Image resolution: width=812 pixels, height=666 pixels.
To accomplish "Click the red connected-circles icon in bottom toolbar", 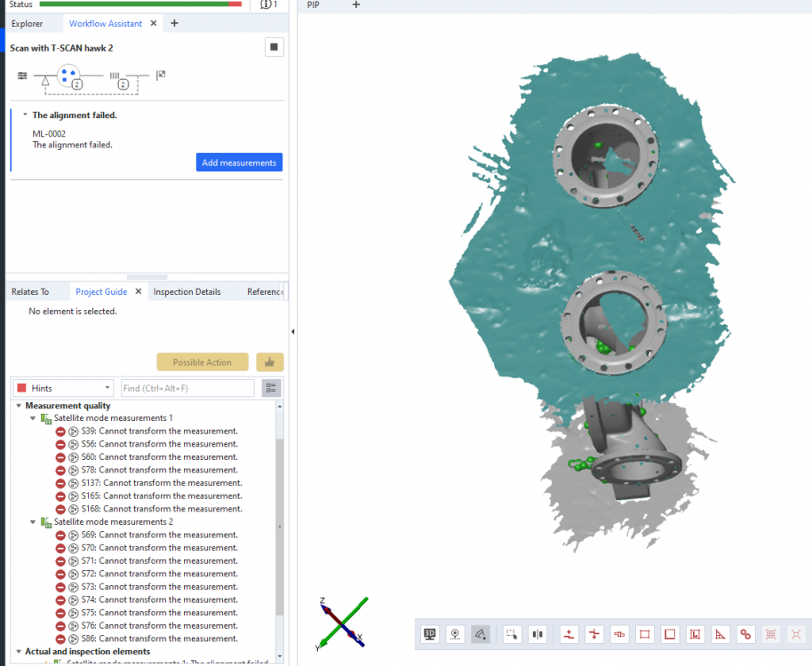I will pyautogui.click(x=745, y=634).
